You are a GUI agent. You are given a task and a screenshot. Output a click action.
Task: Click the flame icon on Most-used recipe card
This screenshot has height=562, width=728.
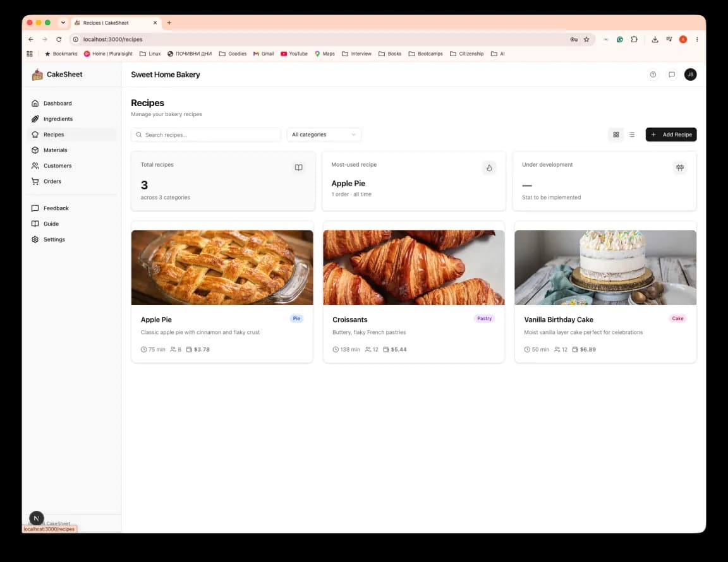tap(489, 167)
